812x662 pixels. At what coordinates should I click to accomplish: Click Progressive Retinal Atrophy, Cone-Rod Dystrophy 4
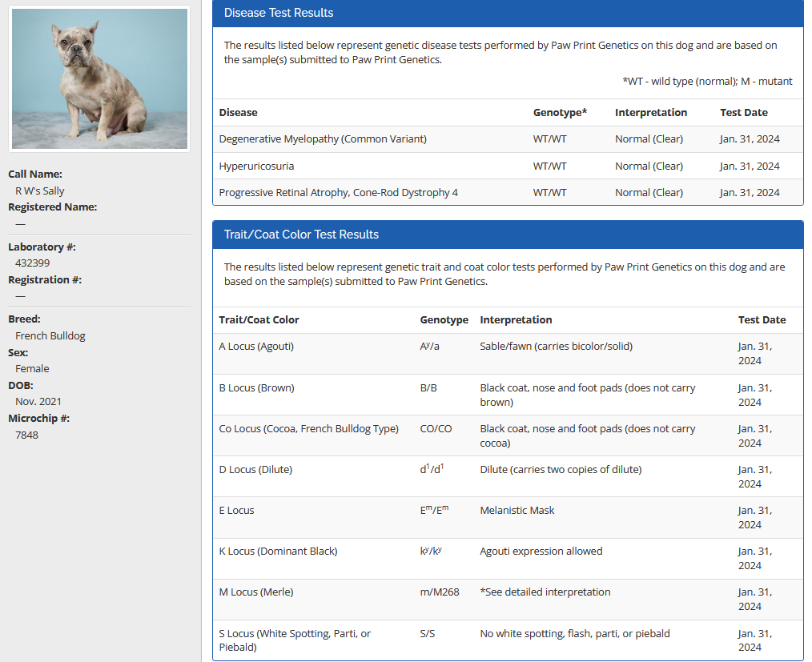(x=338, y=193)
